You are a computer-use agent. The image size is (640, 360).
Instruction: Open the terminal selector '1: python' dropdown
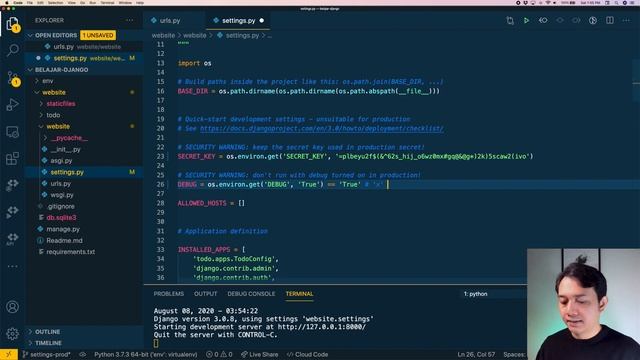[494, 294]
